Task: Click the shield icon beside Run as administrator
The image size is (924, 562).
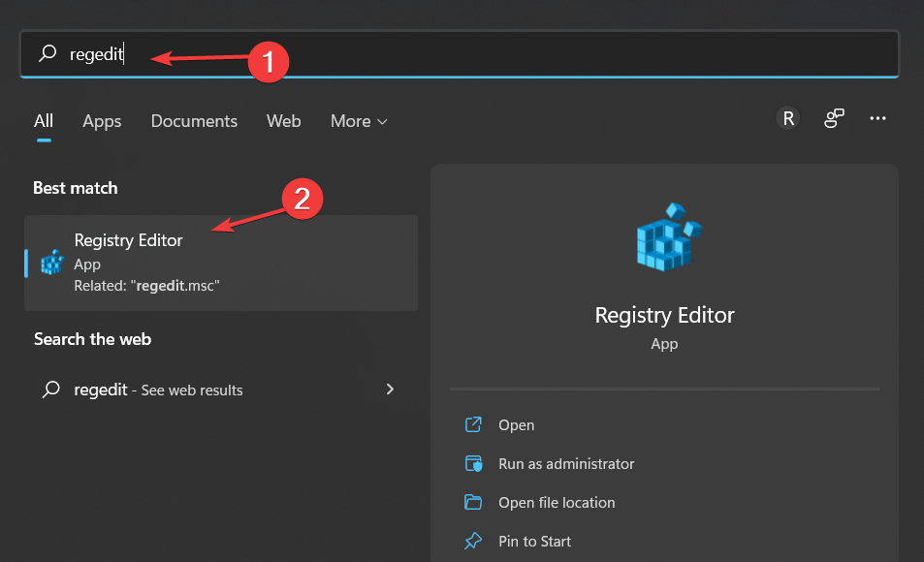Action: tap(474, 463)
